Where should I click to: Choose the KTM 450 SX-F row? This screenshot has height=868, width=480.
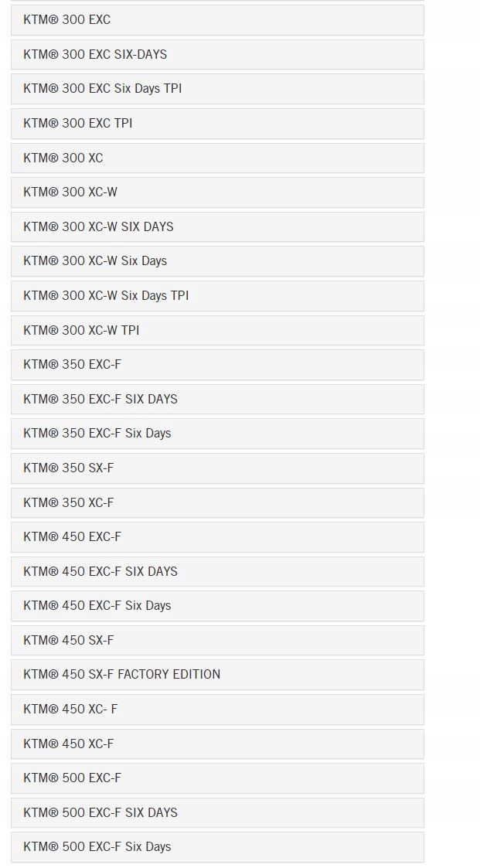pyautogui.click(x=217, y=641)
